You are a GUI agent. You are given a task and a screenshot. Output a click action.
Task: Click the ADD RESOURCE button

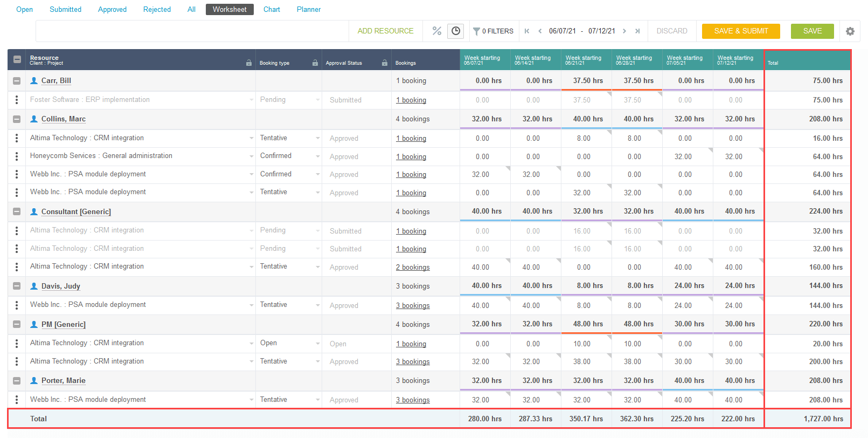(386, 31)
